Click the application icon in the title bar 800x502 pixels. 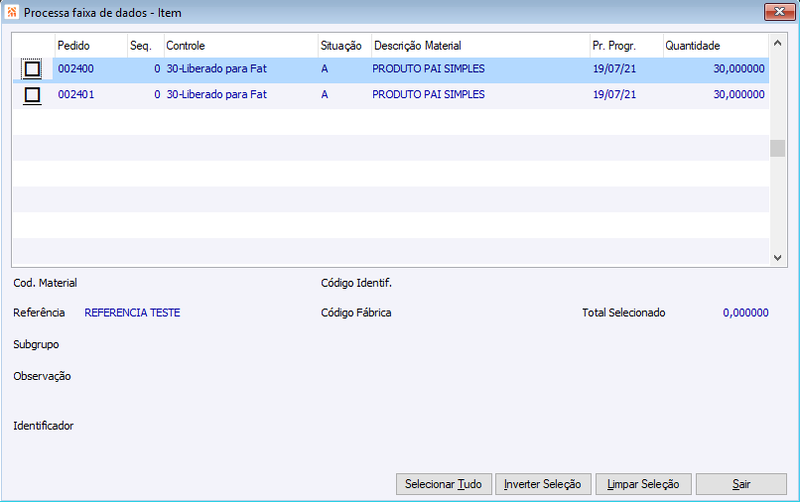click(12, 12)
